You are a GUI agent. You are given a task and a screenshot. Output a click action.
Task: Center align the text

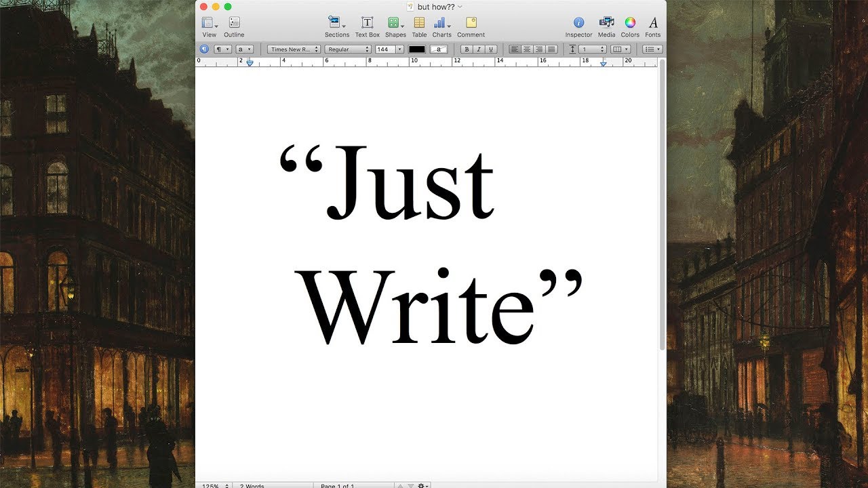tap(527, 49)
